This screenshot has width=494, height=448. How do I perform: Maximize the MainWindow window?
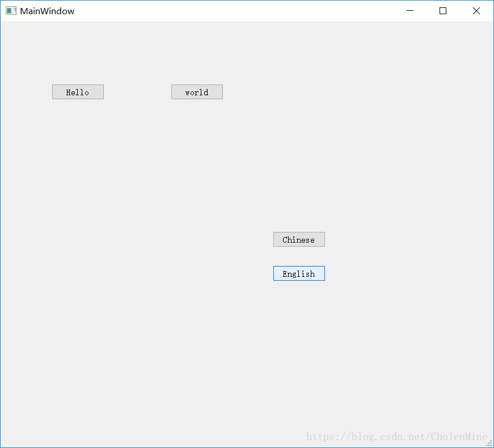point(443,11)
